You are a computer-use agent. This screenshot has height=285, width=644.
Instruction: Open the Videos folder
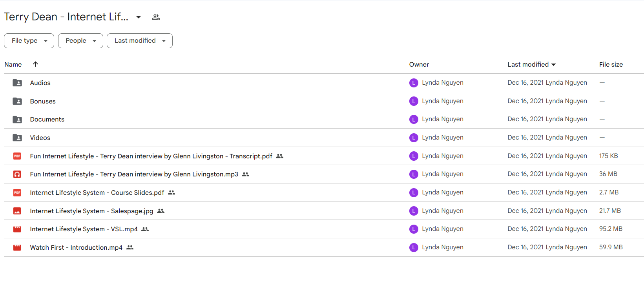(x=40, y=138)
